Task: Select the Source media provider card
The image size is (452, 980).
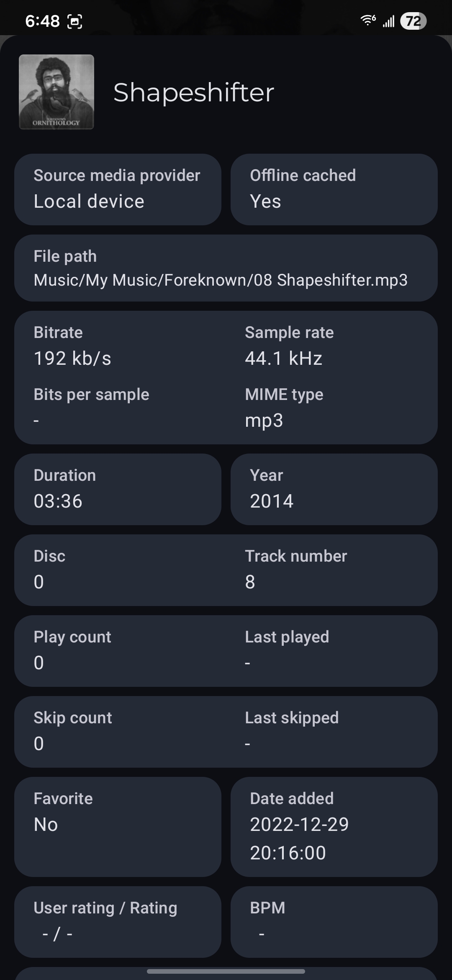Action: [118, 189]
